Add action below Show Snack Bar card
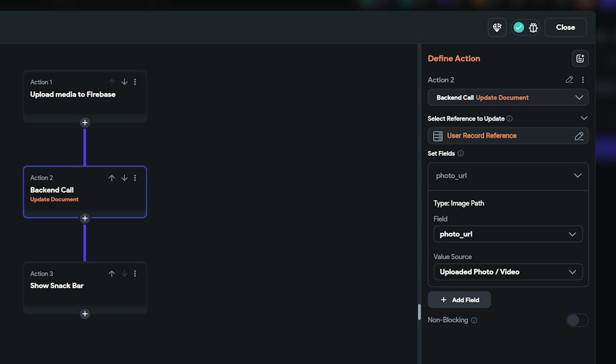 coord(85,314)
